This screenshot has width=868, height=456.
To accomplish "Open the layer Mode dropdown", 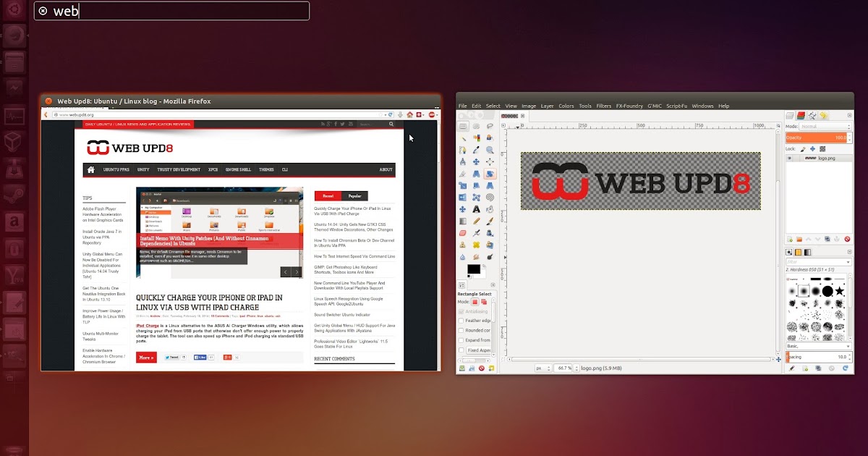I will click(x=825, y=126).
